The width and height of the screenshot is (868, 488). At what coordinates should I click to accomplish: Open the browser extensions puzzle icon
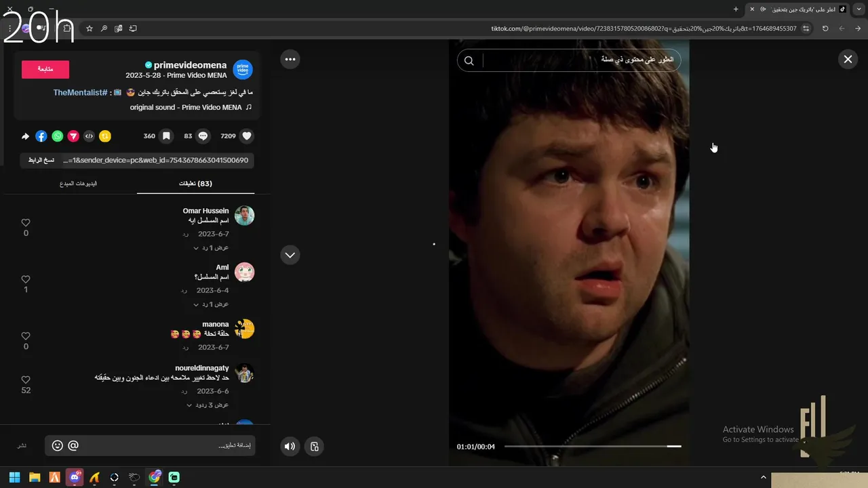(66, 28)
